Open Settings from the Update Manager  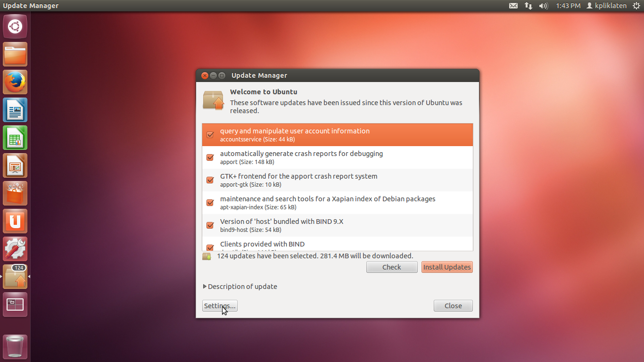point(220,305)
